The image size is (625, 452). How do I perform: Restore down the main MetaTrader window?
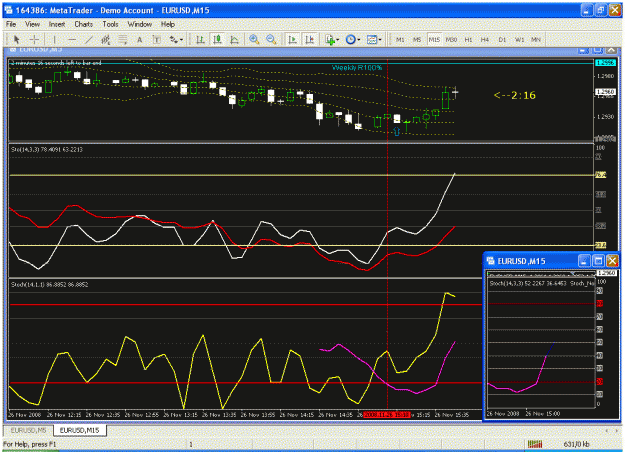pos(600,10)
